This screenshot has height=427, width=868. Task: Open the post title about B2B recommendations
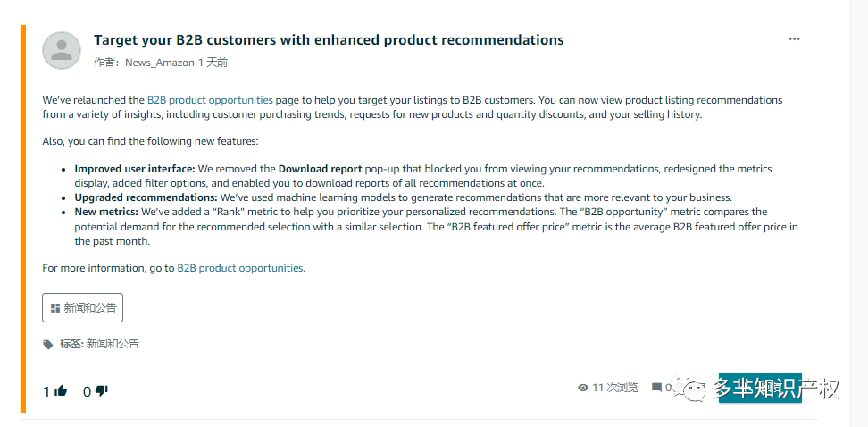329,40
